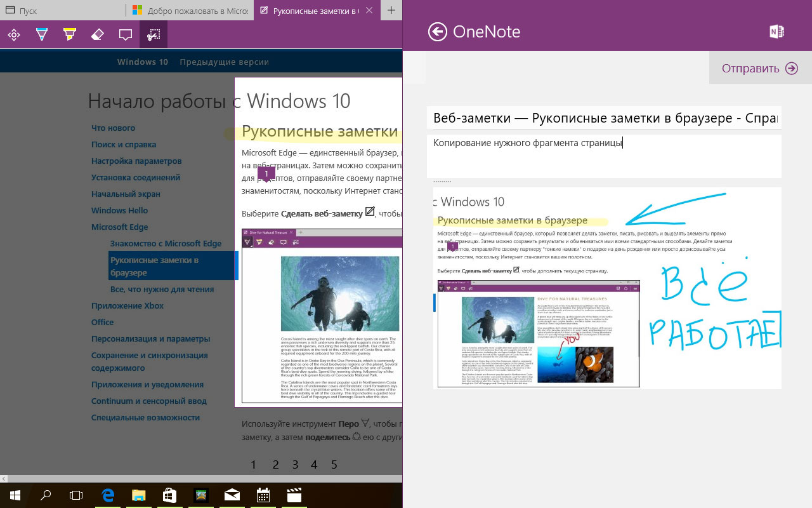This screenshot has height=508, width=812.
Task: Open Calendar app from taskbar
Action: (263, 495)
